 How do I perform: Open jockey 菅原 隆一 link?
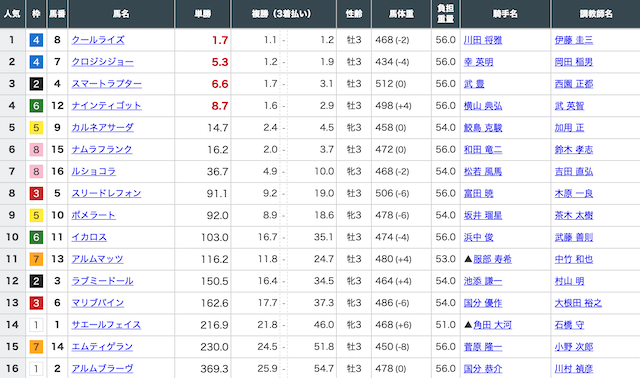click(x=483, y=347)
